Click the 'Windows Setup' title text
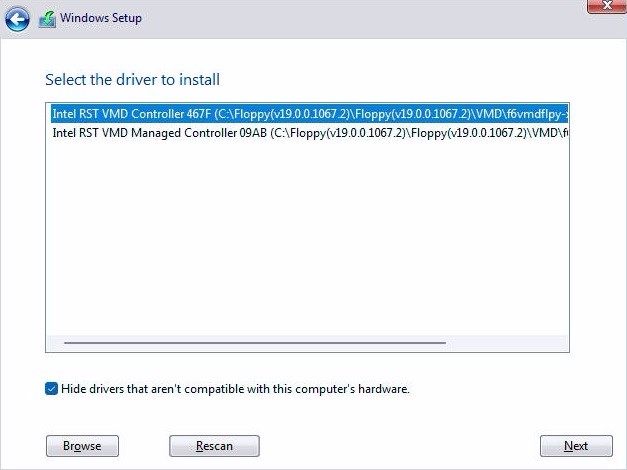This screenshot has width=627, height=470. pyautogui.click(x=101, y=18)
